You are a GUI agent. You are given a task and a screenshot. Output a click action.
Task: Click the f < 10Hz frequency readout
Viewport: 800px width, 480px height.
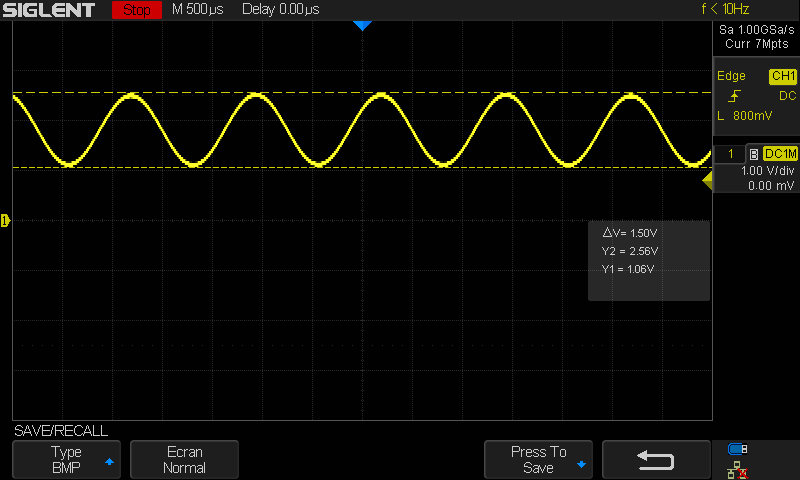coord(725,9)
